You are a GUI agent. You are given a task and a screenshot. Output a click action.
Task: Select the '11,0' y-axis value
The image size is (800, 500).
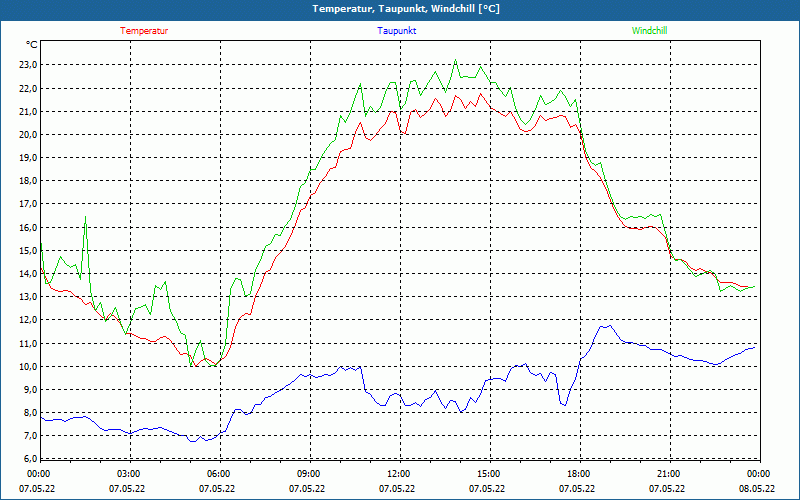pos(28,343)
